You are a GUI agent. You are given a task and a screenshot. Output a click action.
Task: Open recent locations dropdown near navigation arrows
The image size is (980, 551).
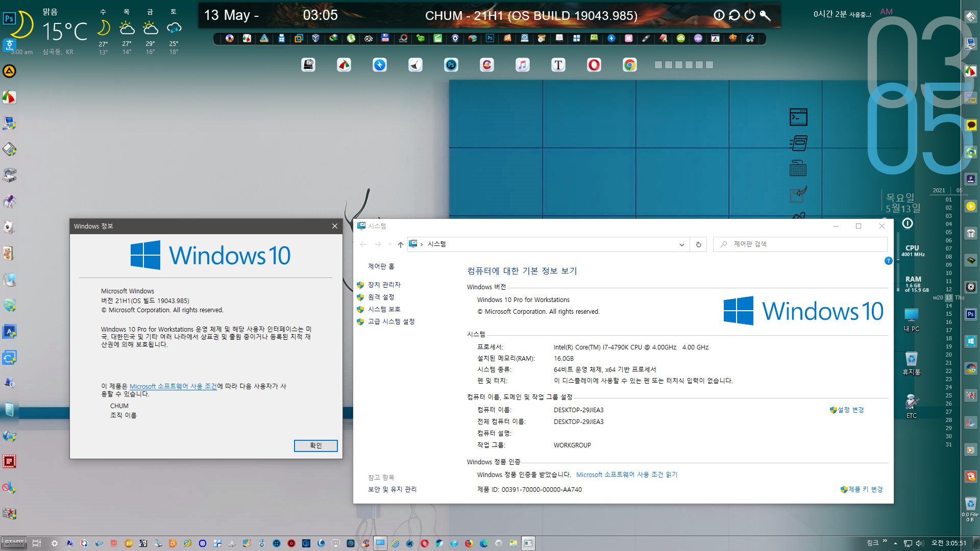pyautogui.click(x=390, y=244)
